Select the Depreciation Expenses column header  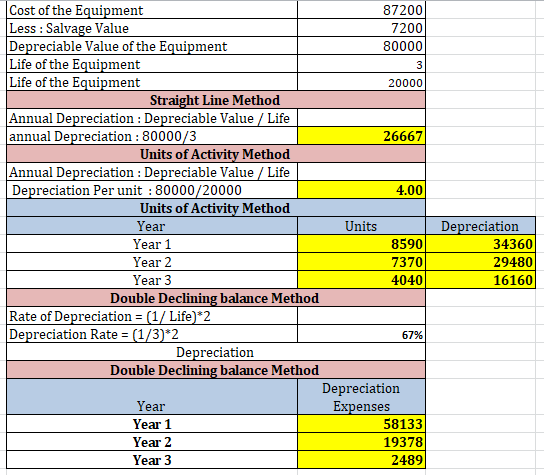pyautogui.click(x=361, y=397)
